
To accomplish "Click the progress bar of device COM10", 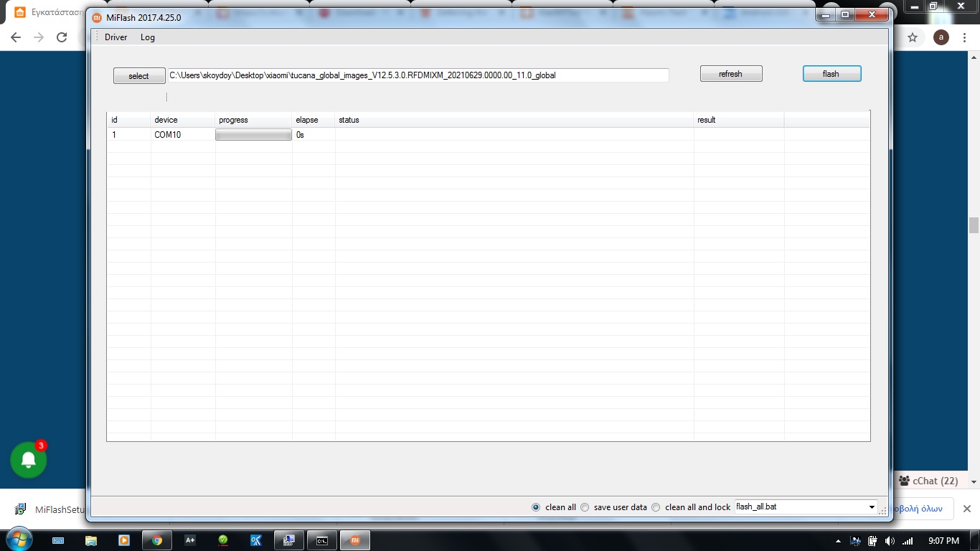I will [x=253, y=135].
